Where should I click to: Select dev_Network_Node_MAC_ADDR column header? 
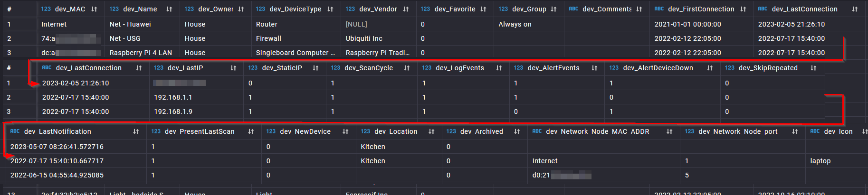click(597, 131)
